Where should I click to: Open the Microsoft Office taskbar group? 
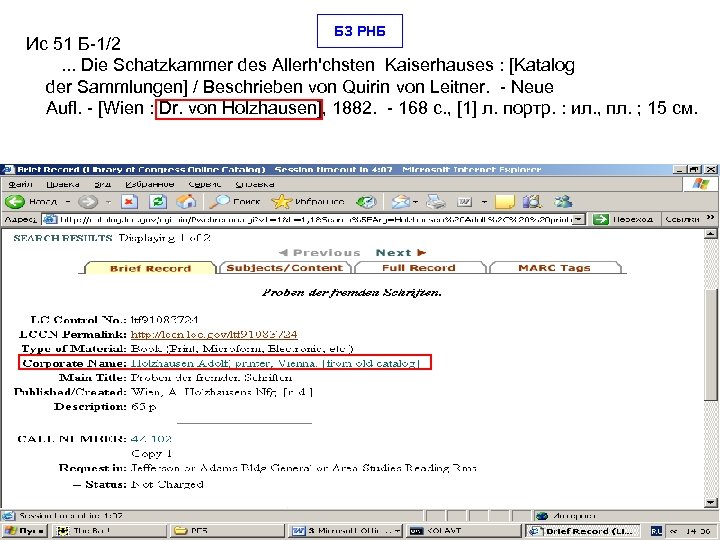[345, 531]
